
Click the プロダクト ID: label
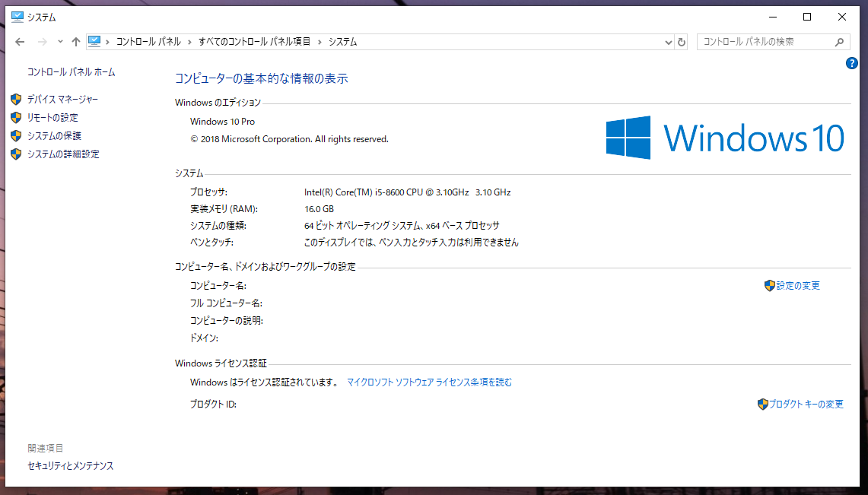point(213,405)
